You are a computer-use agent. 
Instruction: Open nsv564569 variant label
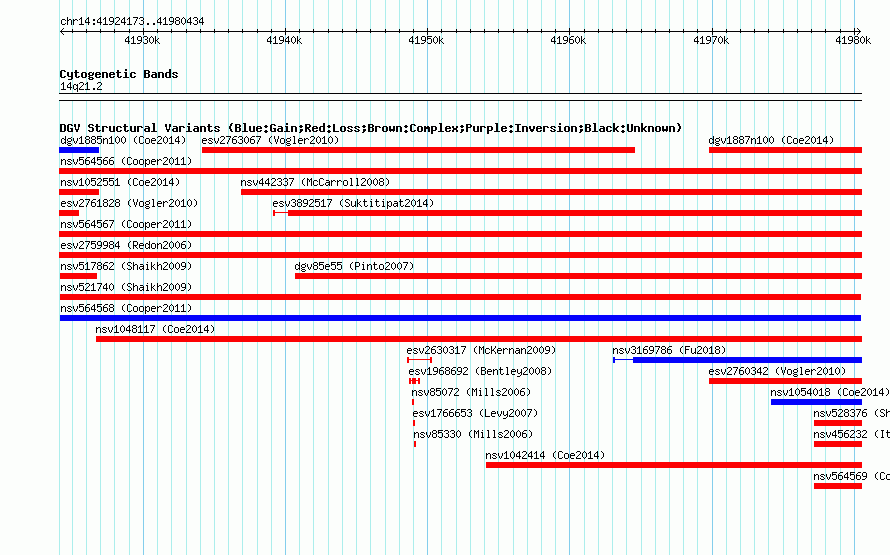tap(851, 476)
